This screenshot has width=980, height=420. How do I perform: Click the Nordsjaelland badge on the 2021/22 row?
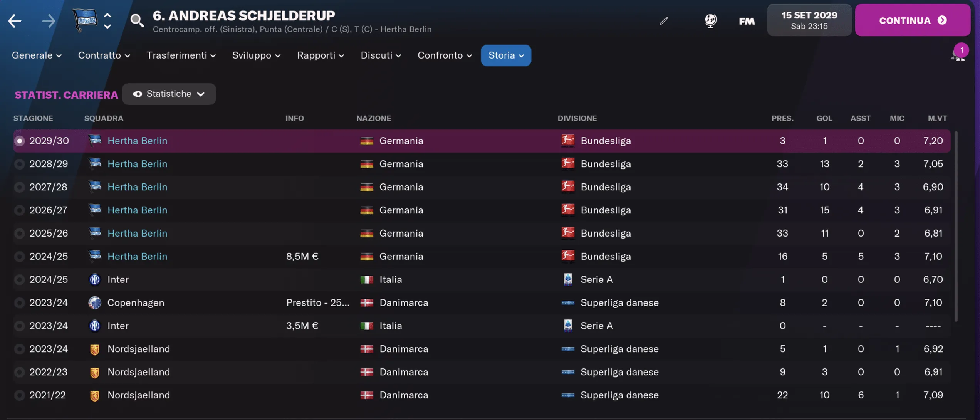coord(95,395)
